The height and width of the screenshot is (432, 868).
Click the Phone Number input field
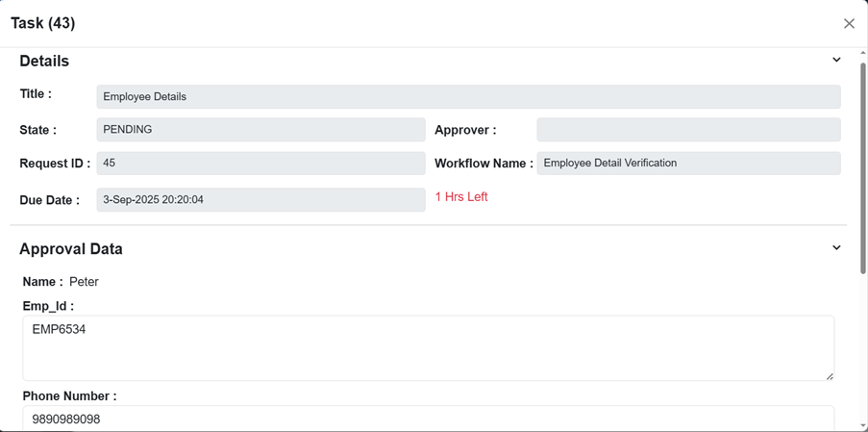coord(428,419)
